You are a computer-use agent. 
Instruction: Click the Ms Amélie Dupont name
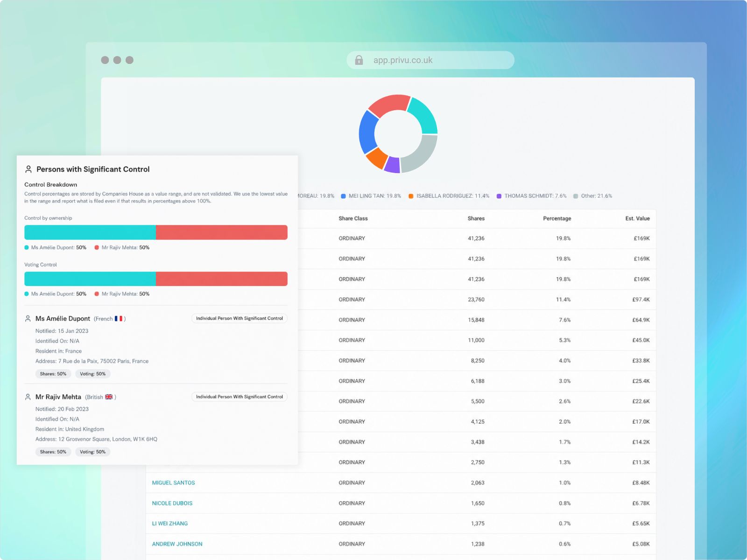63,318
